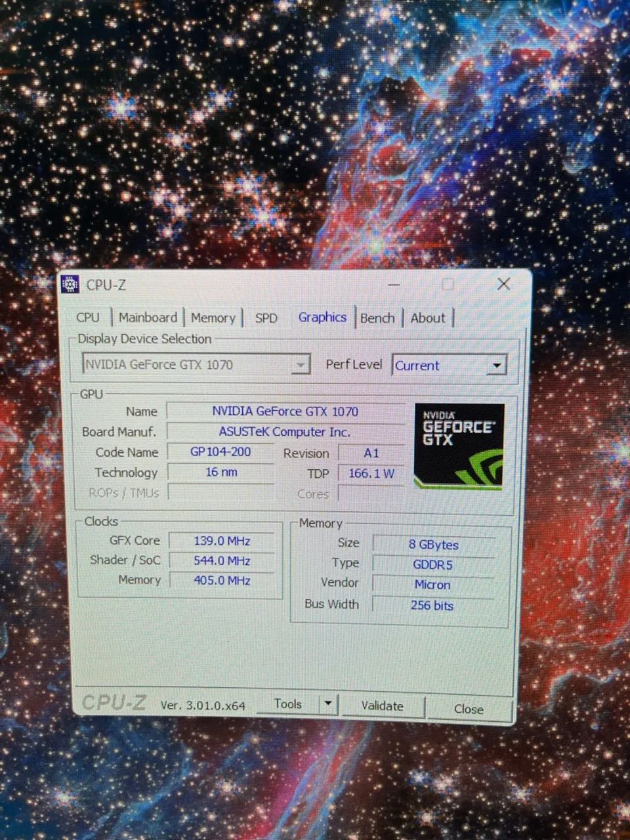Click the NVIDIA GeForce GTX logo image
The width and height of the screenshot is (630, 840).
point(459,446)
